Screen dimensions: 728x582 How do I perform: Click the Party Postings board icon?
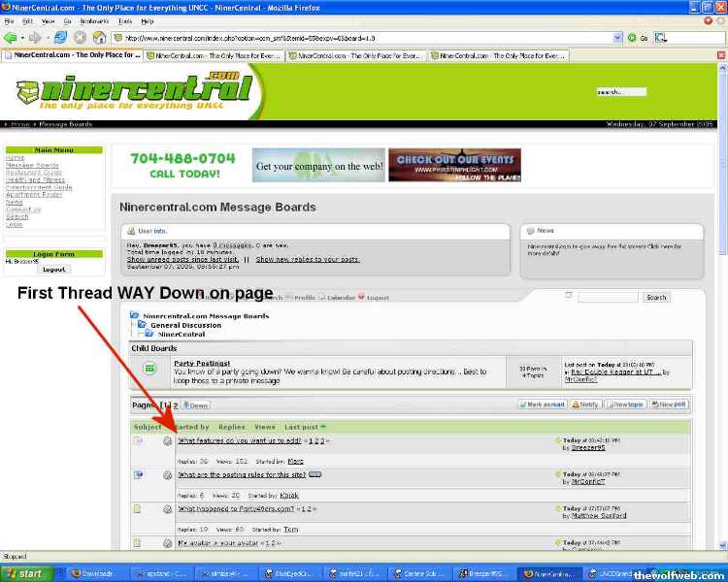pos(149,369)
